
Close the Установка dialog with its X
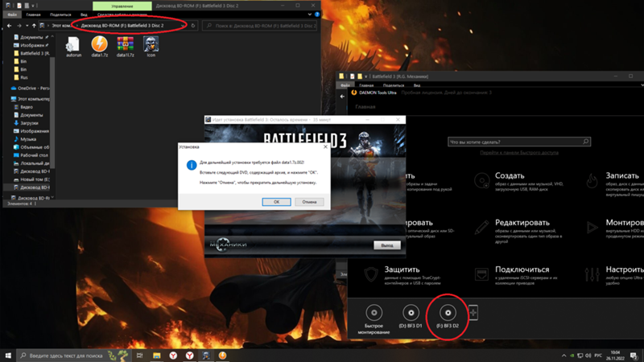tap(325, 147)
